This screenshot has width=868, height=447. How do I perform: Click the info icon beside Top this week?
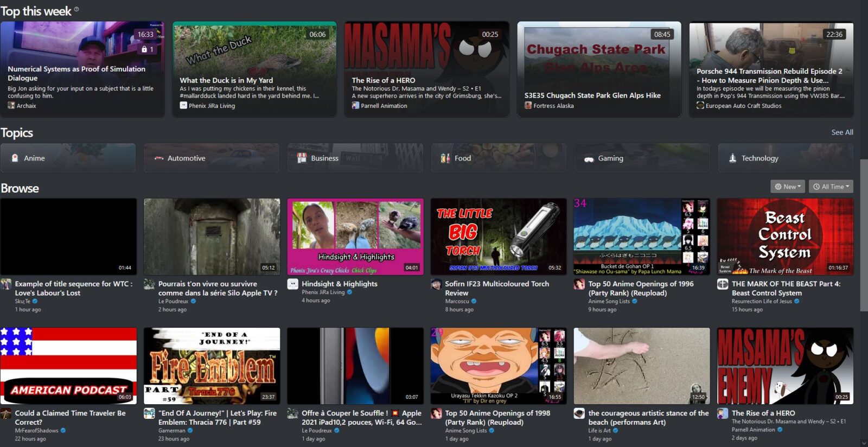click(x=76, y=9)
